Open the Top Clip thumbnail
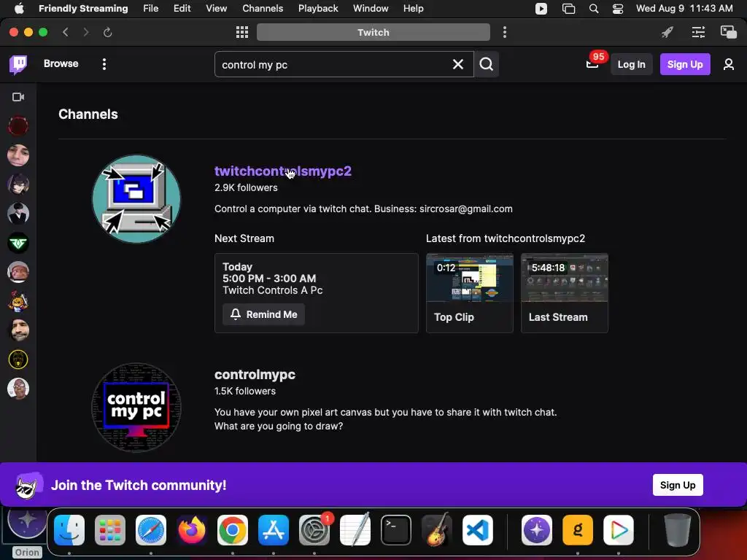Image resolution: width=747 pixels, height=560 pixels. tap(470, 292)
